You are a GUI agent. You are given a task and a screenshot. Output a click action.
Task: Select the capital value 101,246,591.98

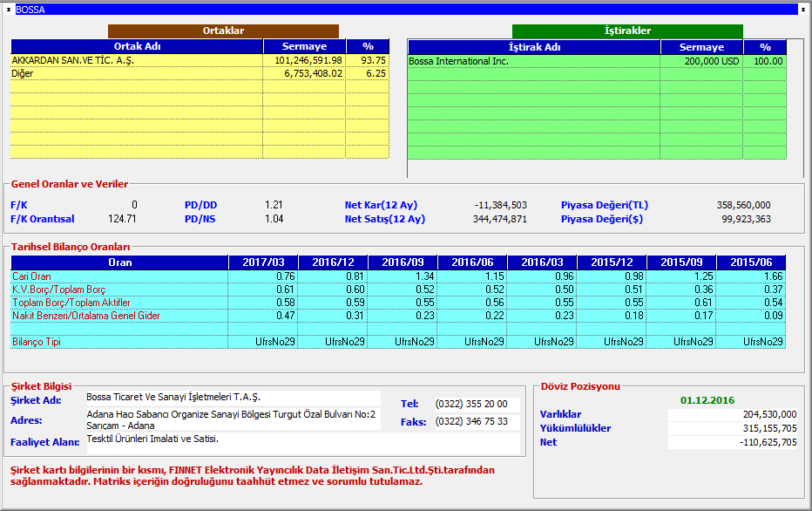pyautogui.click(x=308, y=61)
